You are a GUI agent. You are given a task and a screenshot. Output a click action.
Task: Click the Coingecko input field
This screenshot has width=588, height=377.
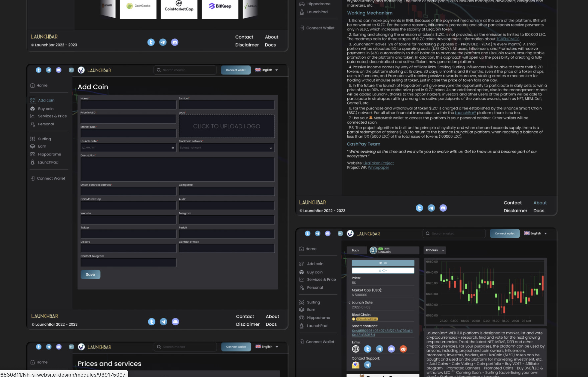tap(227, 191)
